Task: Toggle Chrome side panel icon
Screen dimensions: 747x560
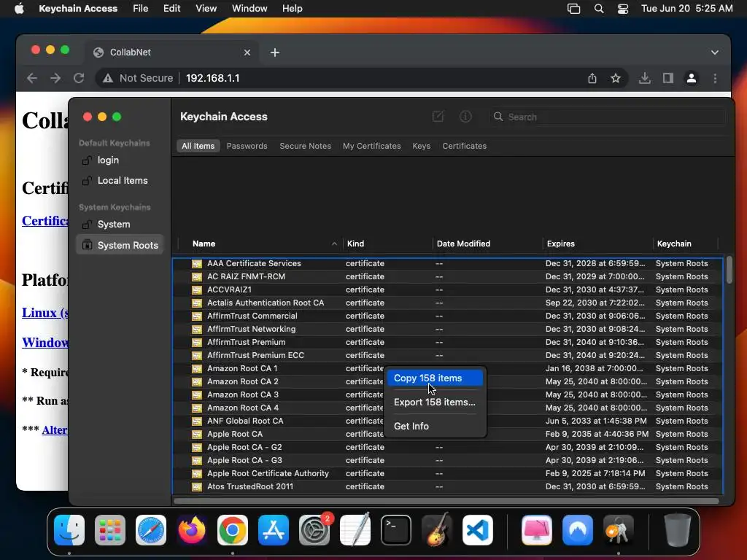Action: (668, 78)
